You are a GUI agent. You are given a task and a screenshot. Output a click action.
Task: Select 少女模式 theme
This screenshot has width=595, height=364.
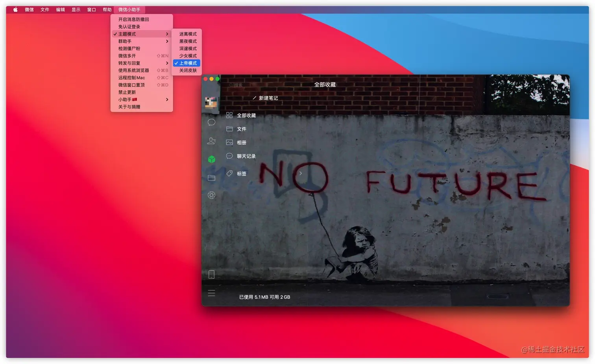click(187, 56)
